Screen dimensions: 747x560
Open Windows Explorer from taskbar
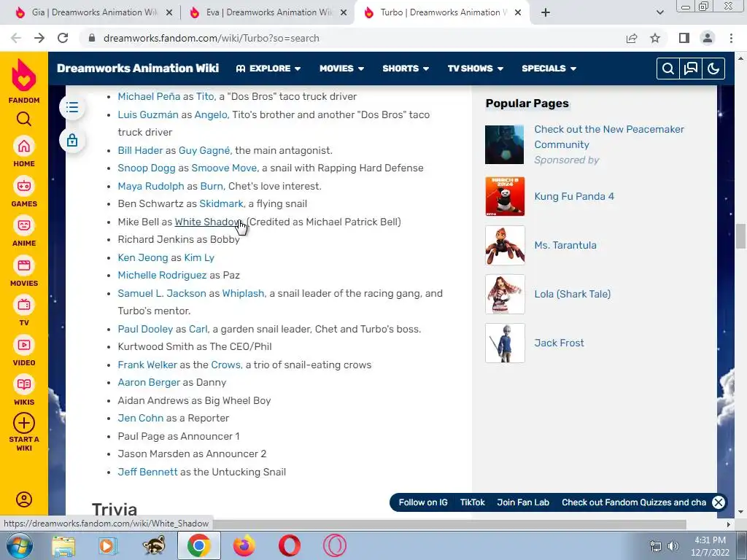[63, 545]
